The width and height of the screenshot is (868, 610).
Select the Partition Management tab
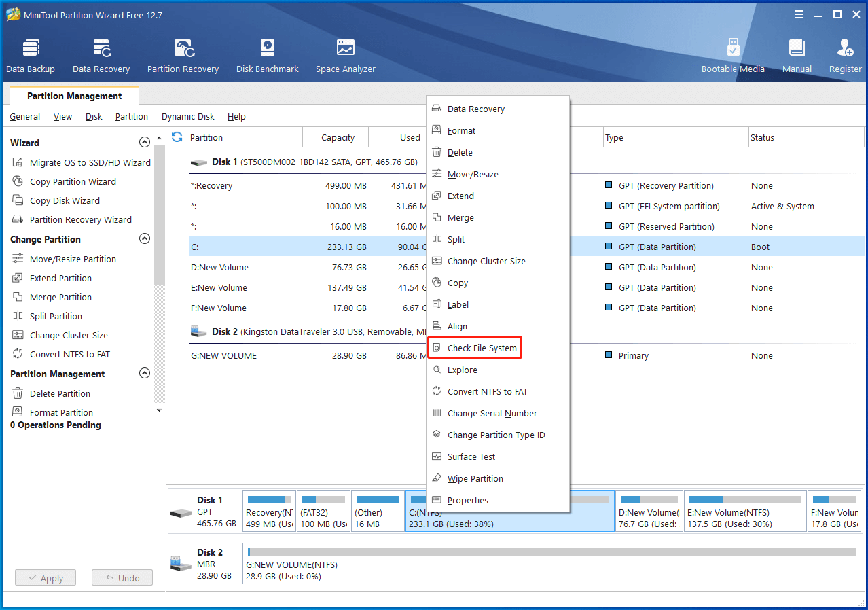pyautogui.click(x=75, y=96)
